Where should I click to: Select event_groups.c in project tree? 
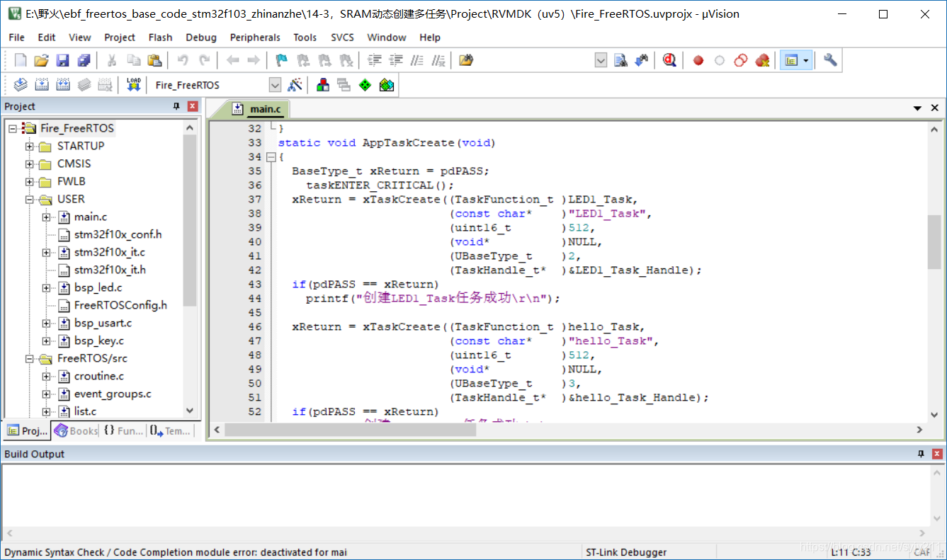(113, 394)
